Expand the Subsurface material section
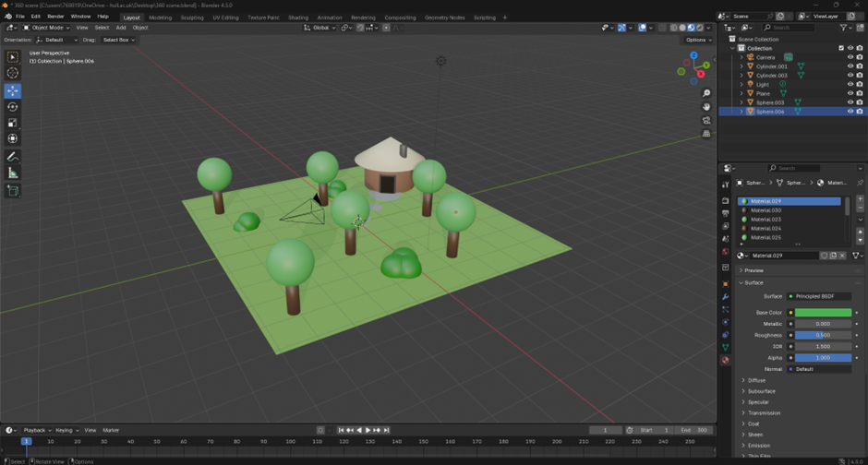The image size is (868, 465). pyautogui.click(x=761, y=391)
